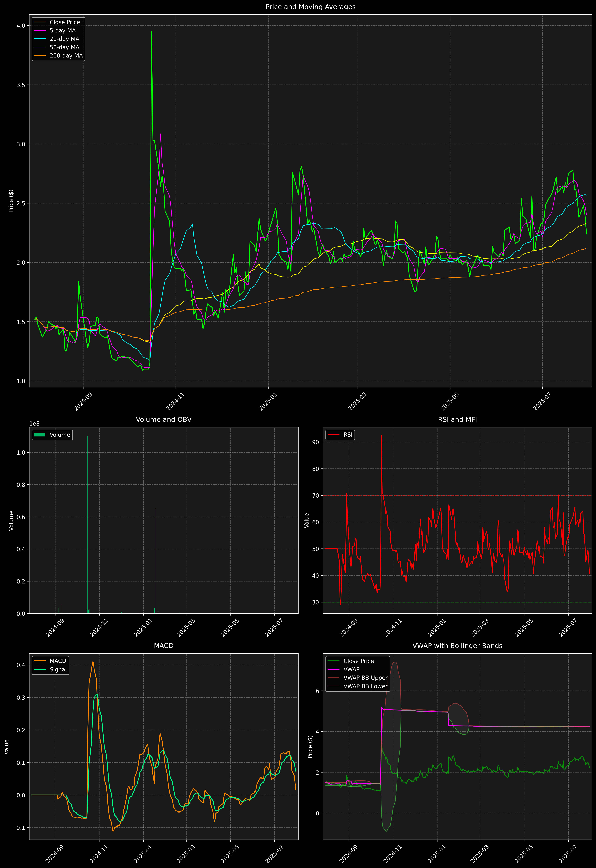Screen dimensions: 596x868
Task: Click the '2025-03' date label on the top chart
Action: tap(357, 401)
